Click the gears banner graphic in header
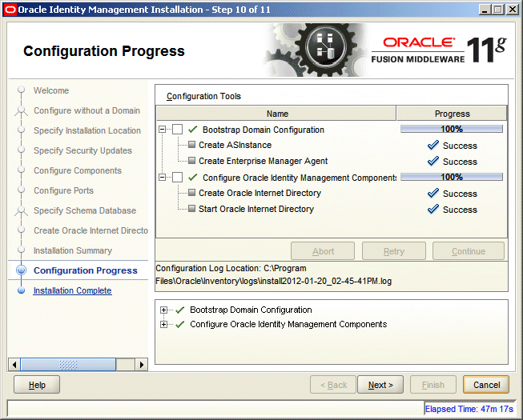This screenshot has width=523, height=420. 316,50
